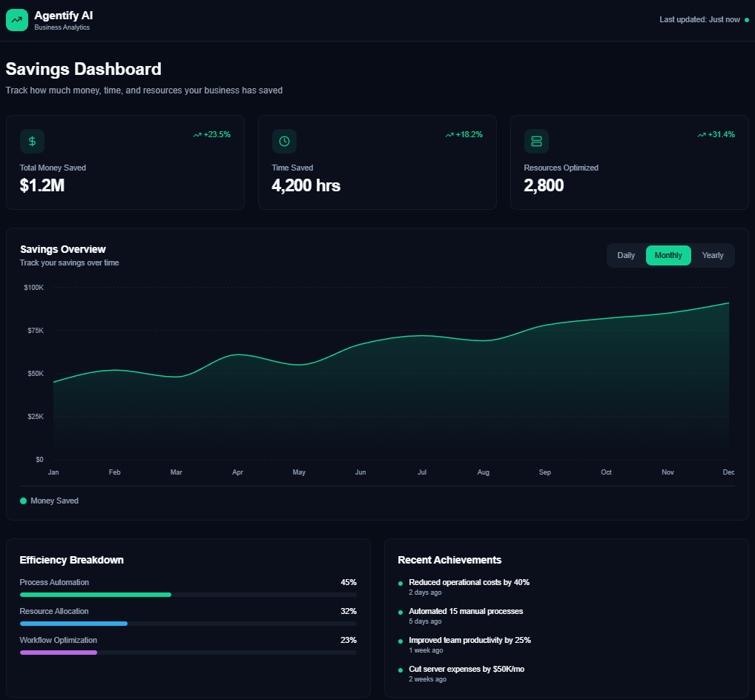Click the Automated 15 manual processes entry
The width and height of the screenshot is (755, 700).
click(x=466, y=611)
